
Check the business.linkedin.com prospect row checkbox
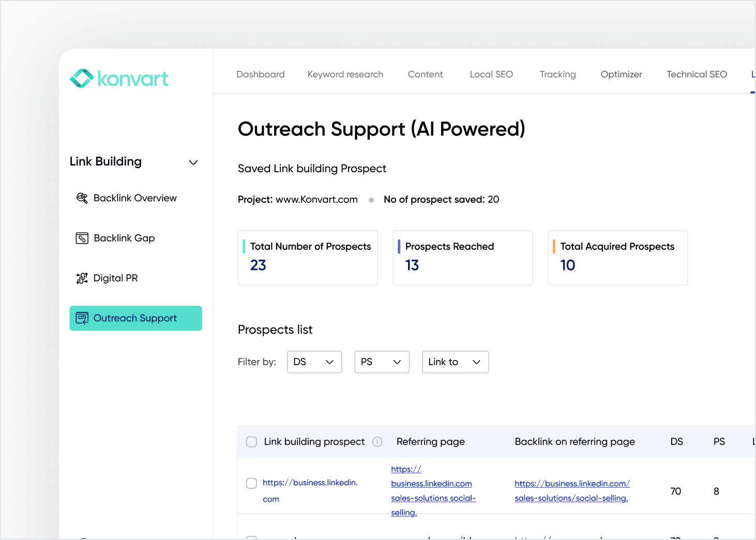pyautogui.click(x=251, y=483)
